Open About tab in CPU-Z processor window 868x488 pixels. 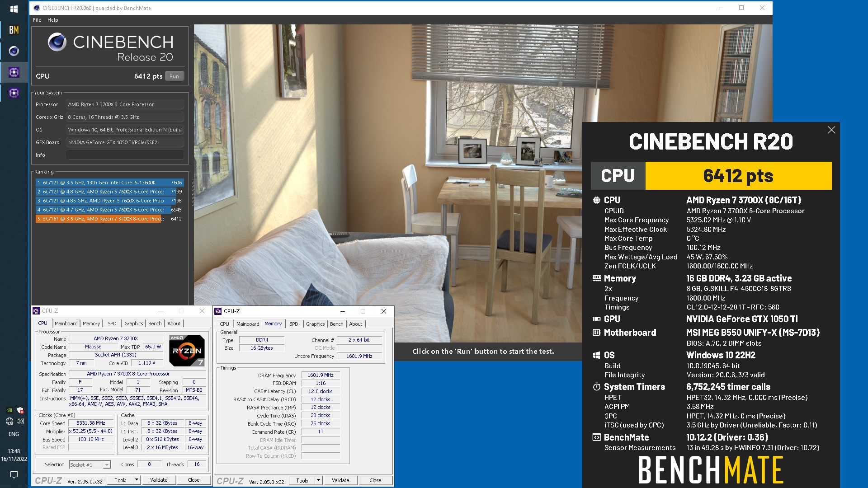click(x=174, y=324)
